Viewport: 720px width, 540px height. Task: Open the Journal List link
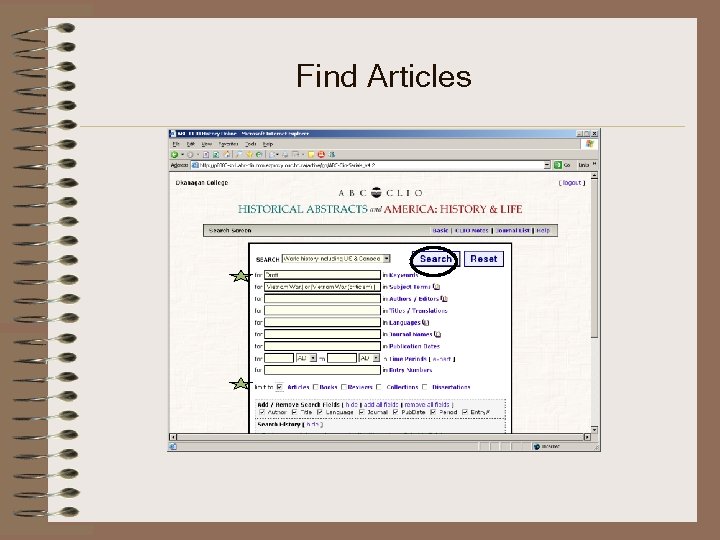[x=513, y=231]
